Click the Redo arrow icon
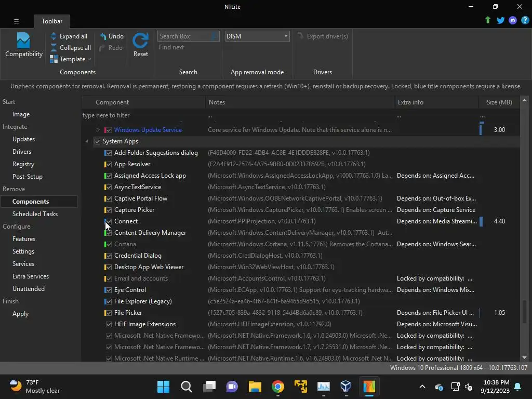The height and width of the screenshot is (399, 532). (102, 48)
